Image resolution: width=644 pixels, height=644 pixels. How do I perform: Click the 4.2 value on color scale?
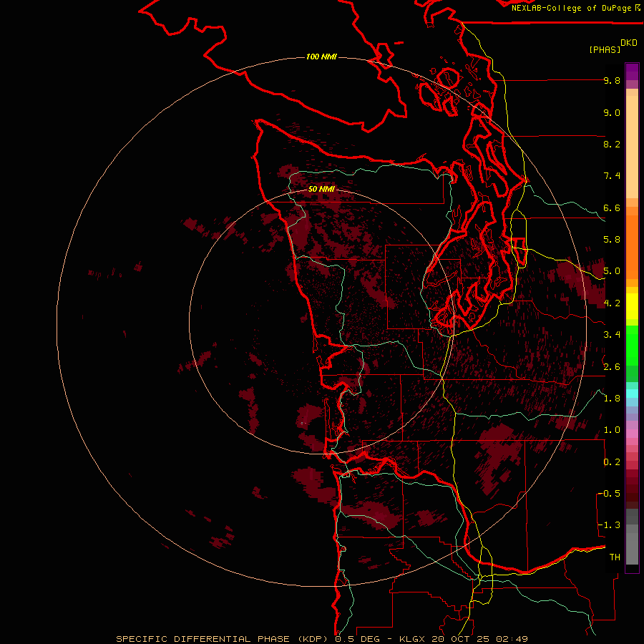pos(612,303)
